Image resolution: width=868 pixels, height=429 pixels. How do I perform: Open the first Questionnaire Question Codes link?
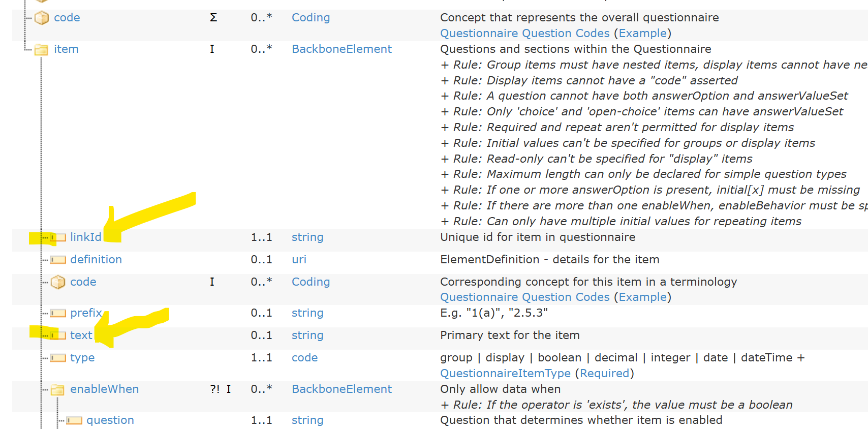point(524,33)
